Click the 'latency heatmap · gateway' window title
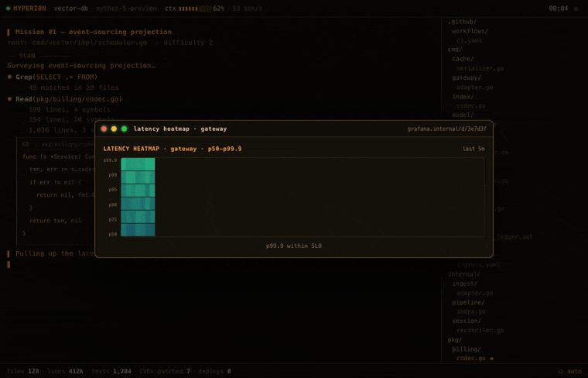The image size is (588, 378). point(180,129)
